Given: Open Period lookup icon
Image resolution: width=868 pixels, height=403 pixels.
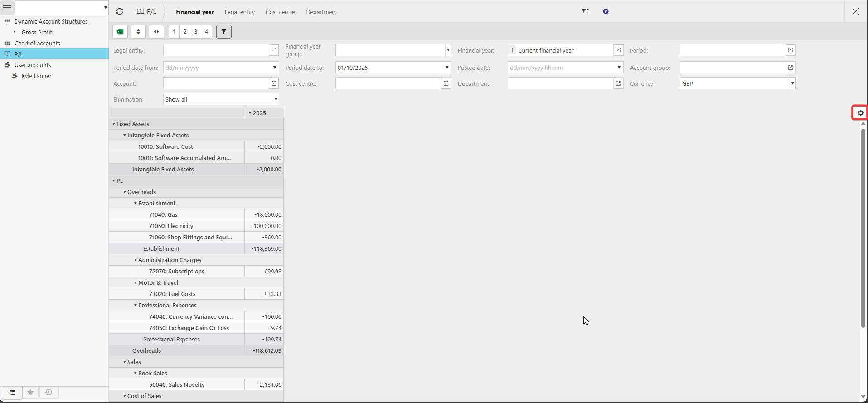Looking at the screenshot, I should tap(790, 50).
